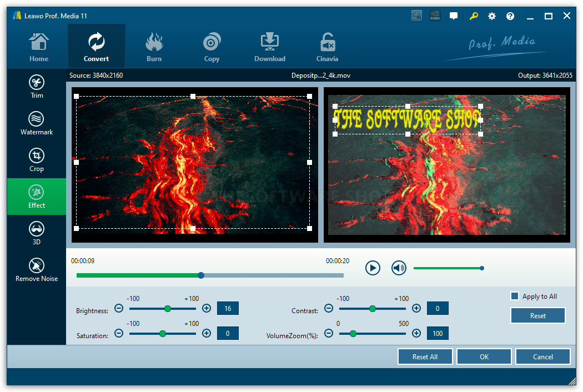This screenshot has width=583, height=392.
Task: Increase saturation with plus button
Action: pyautogui.click(x=207, y=333)
